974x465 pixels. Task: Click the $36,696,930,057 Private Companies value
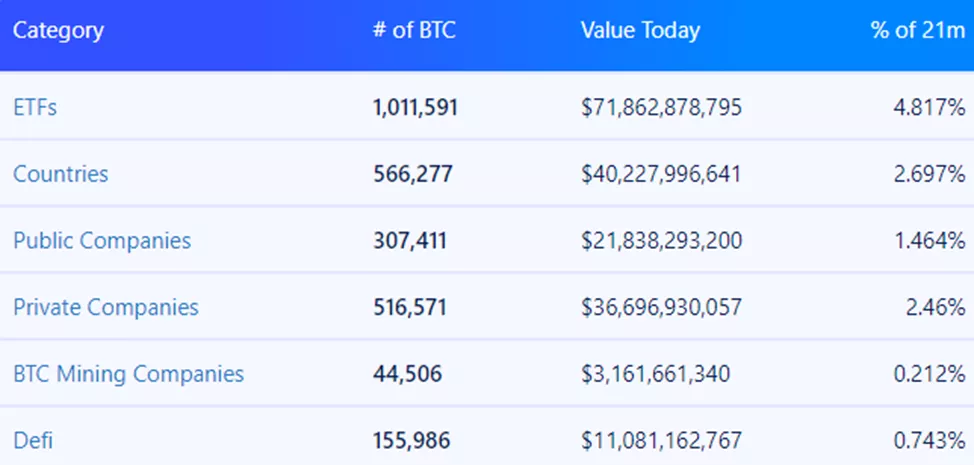[x=661, y=307]
